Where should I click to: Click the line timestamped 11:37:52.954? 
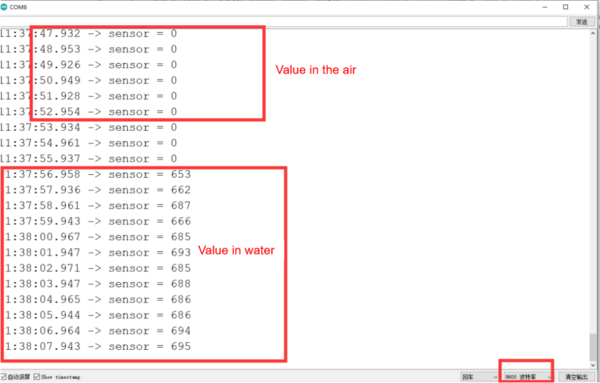[x=89, y=112]
